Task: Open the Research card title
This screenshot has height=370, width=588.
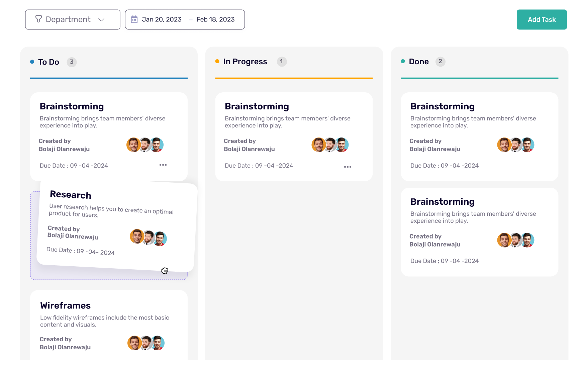Action: click(x=71, y=195)
